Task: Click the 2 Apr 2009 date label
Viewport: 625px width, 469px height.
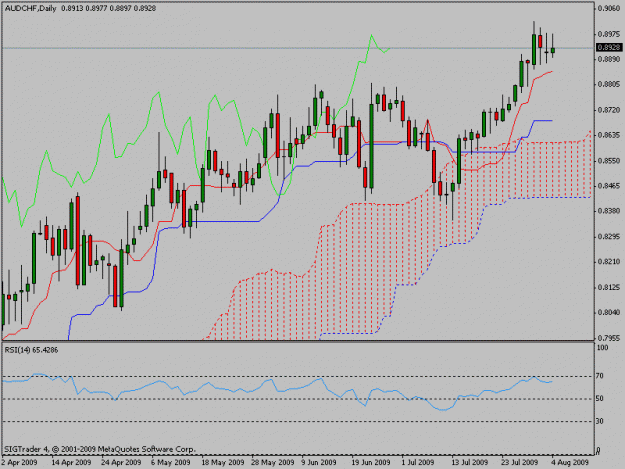Action: [19, 462]
